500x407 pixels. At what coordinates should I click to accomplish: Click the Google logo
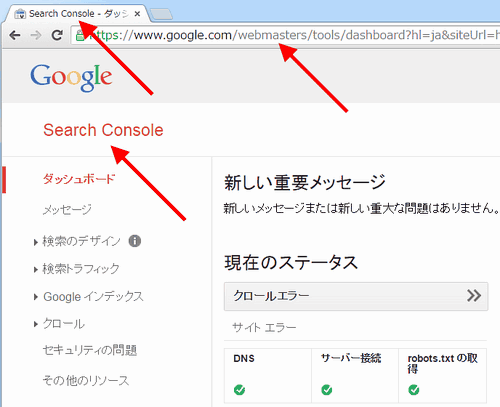71,77
